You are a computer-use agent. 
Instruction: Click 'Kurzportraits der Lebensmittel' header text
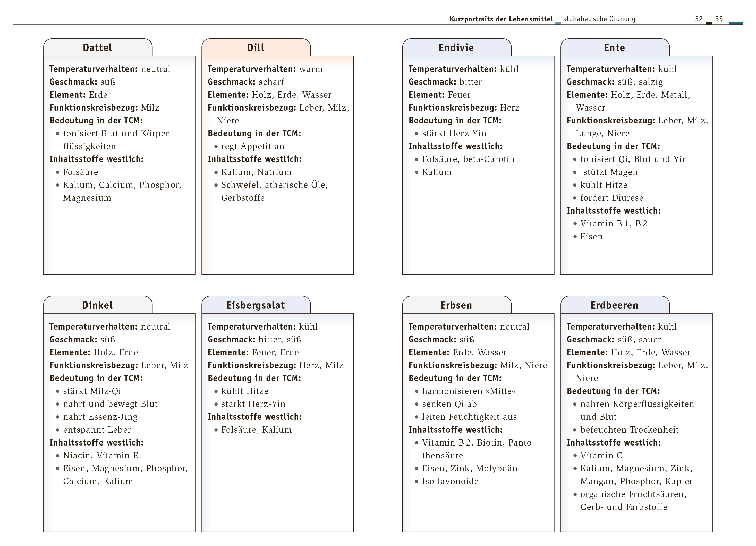click(501, 19)
